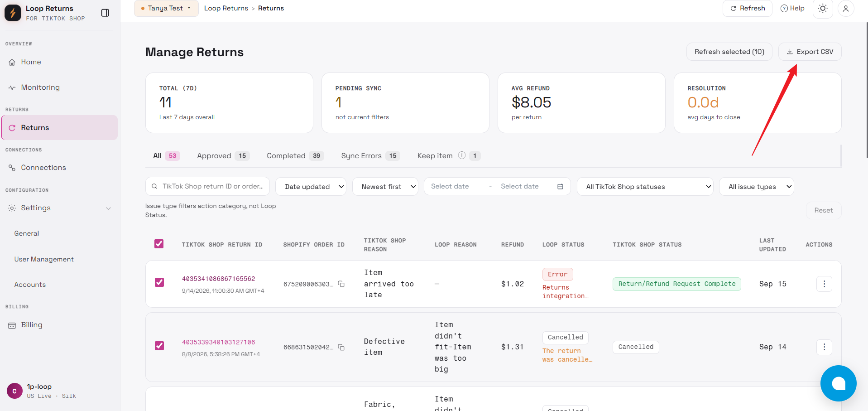
Task: Open All TikTok Shop statuses dropdown
Action: (645, 187)
